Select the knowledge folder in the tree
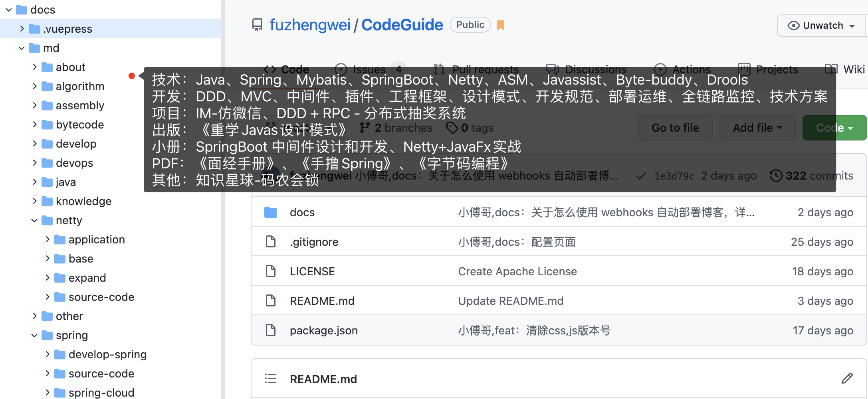Viewport: 868px width, 399px height. pos(84,201)
